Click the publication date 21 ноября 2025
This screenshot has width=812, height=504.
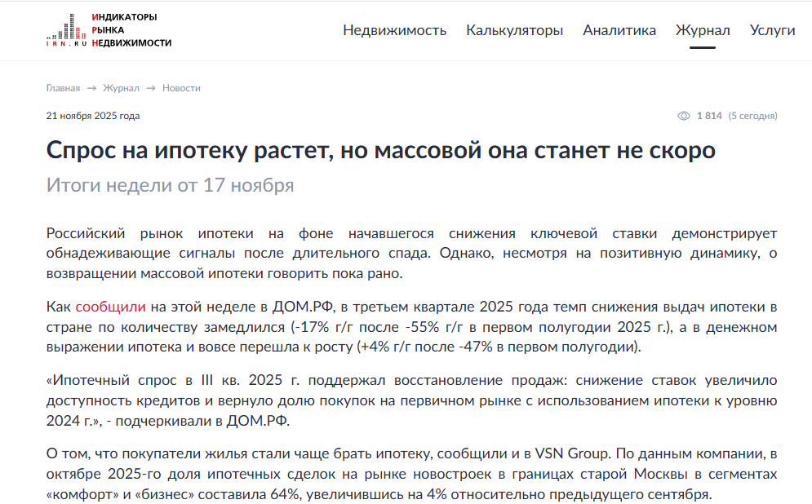[92, 116]
